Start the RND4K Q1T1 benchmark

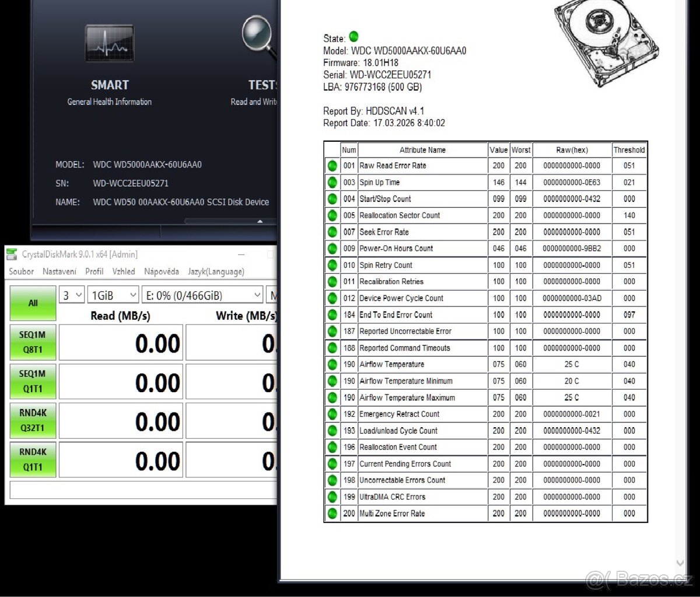tap(33, 459)
